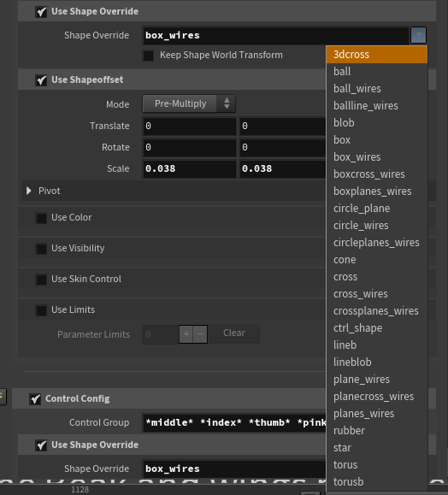This screenshot has height=495, width=448.
Task: Enable the Use Visibility checkbox
Action: 41,249
